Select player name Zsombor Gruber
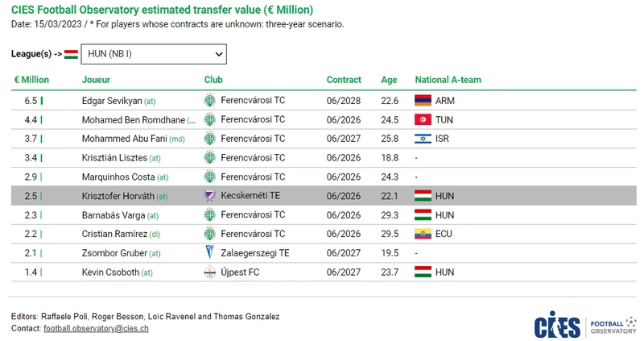This screenshot has height=341, width=644. click(x=114, y=253)
